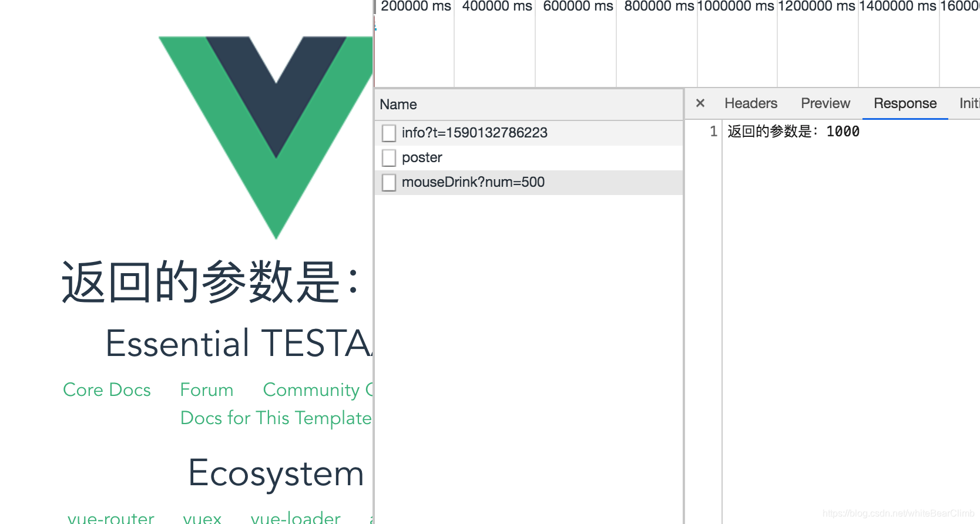Switch to the Preview tab

click(x=825, y=103)
